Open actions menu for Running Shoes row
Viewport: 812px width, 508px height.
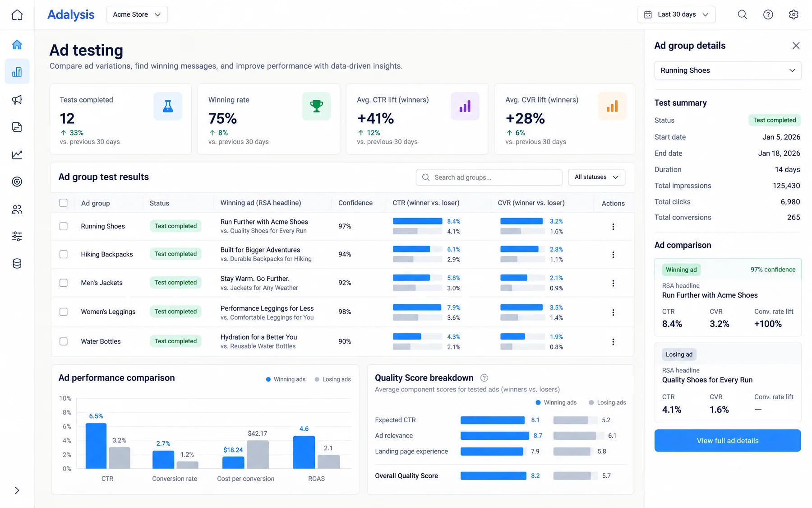pyautogui.click(x=613, y=227)
